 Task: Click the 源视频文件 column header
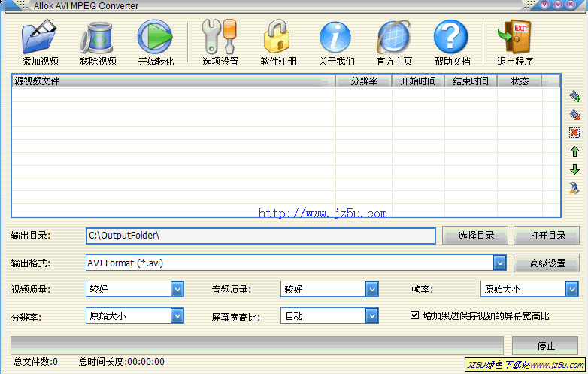[173, 81]
